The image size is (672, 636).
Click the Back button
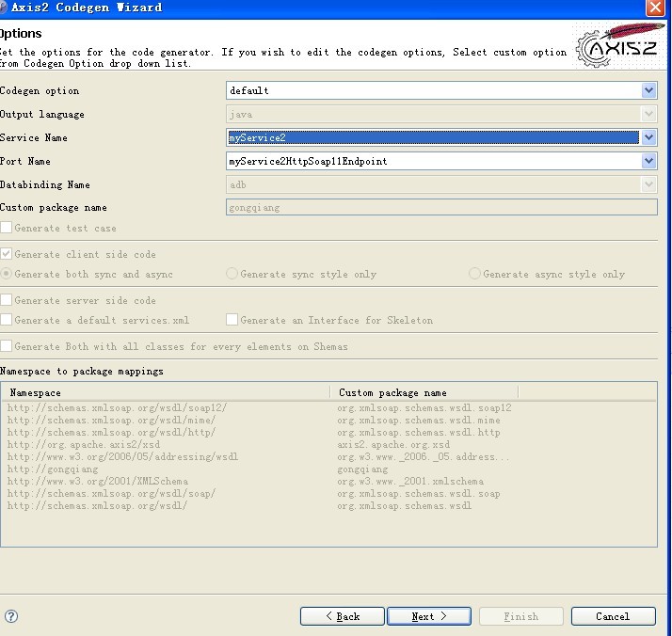pos(343,616)
